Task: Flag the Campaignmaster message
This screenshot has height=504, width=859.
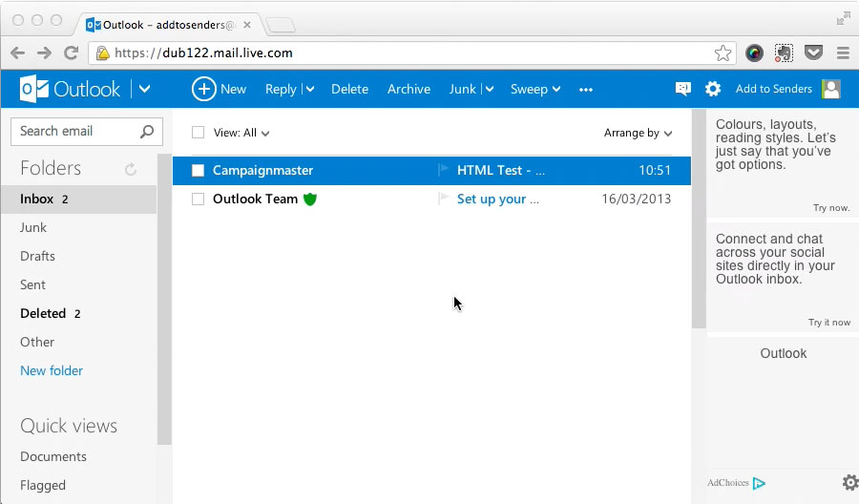Action: [x=443, y=170]
